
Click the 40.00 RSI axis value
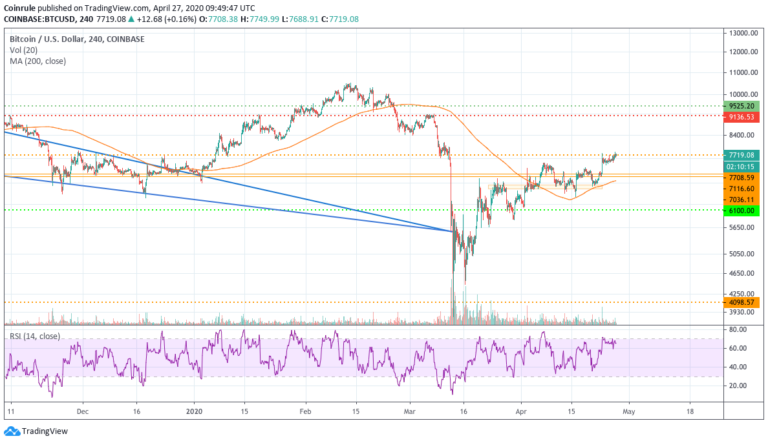(x=738, y=367)
